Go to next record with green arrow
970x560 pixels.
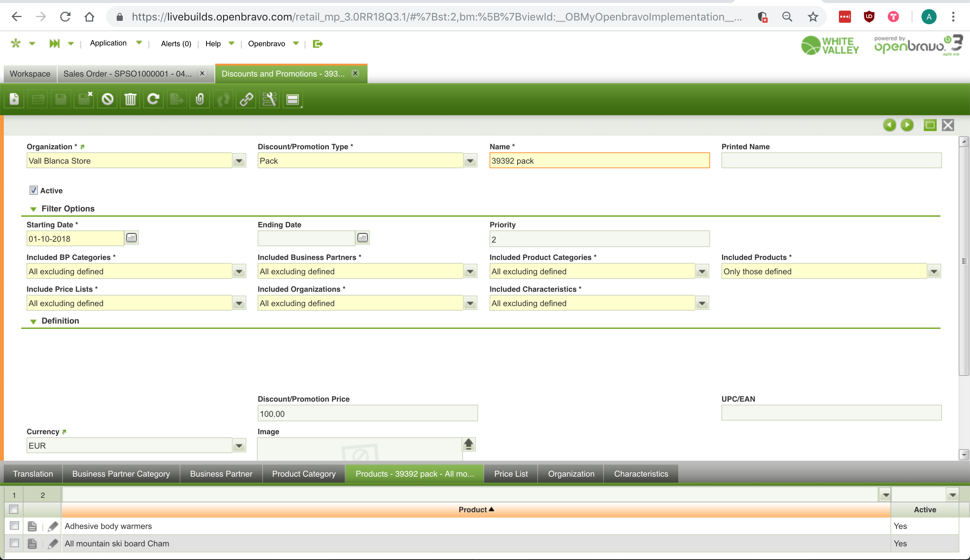[x=907, y=125]
